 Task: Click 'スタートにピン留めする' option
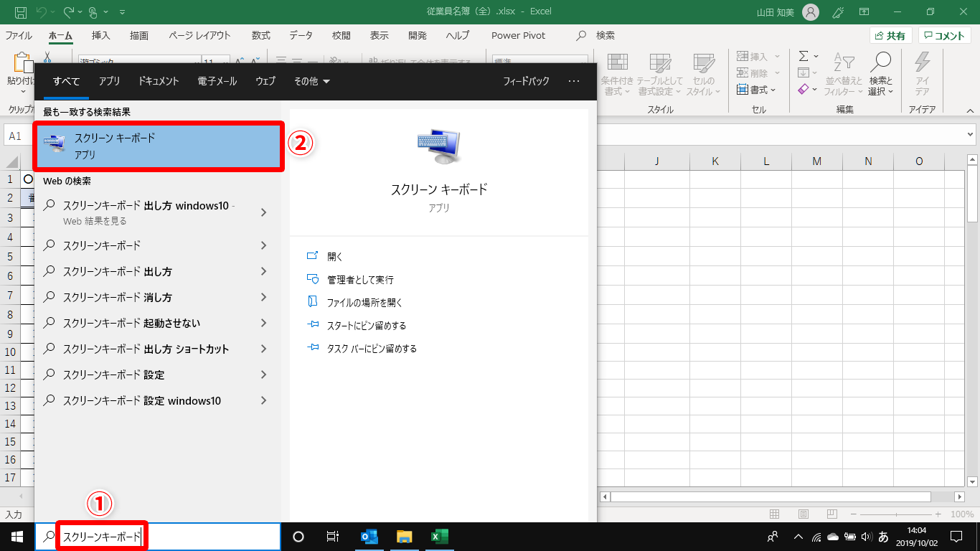[367, 325]
